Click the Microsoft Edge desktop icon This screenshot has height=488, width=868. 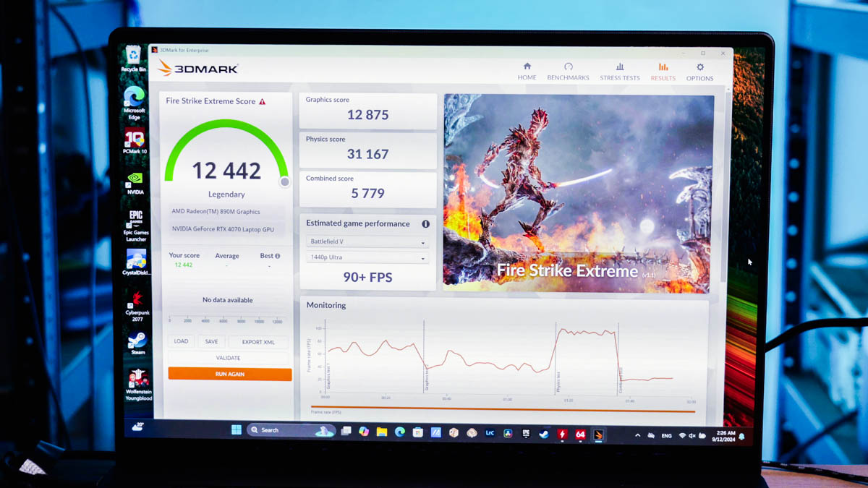click(134, 103)
